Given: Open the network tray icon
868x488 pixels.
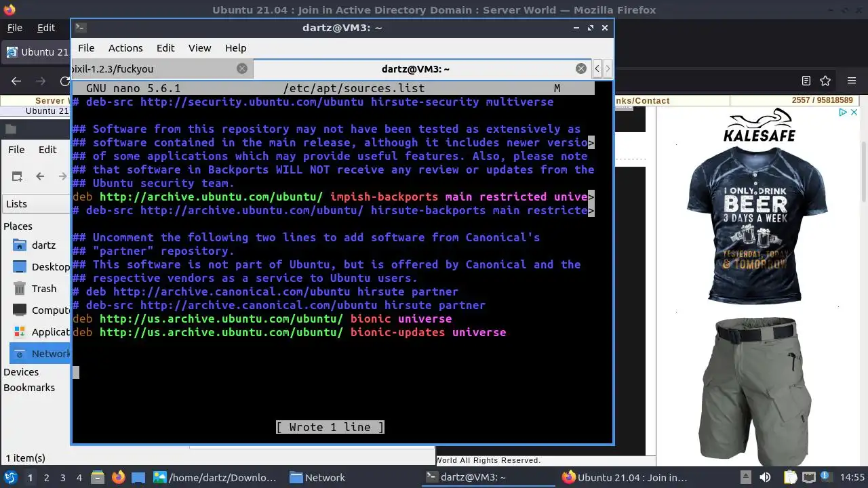Looking at the screenshot, I should coord(809,477).
